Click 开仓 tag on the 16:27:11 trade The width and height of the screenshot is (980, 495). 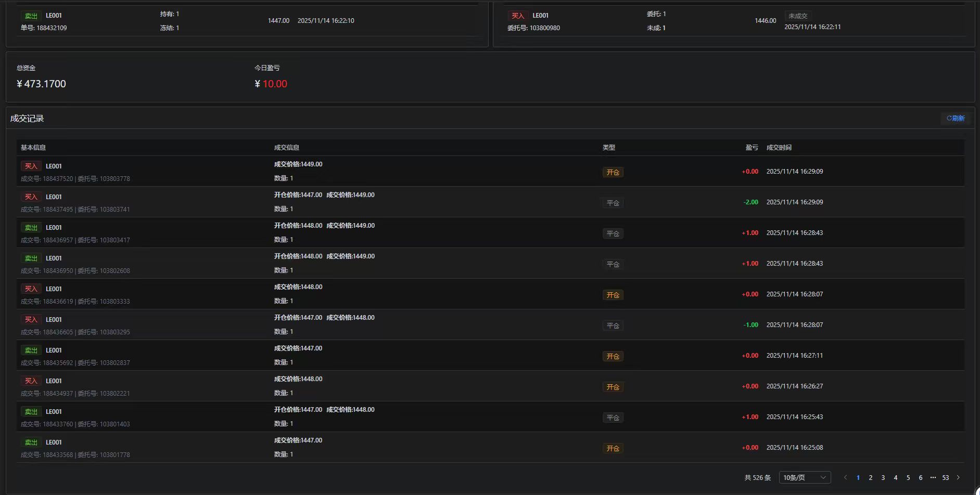(613, 356)
